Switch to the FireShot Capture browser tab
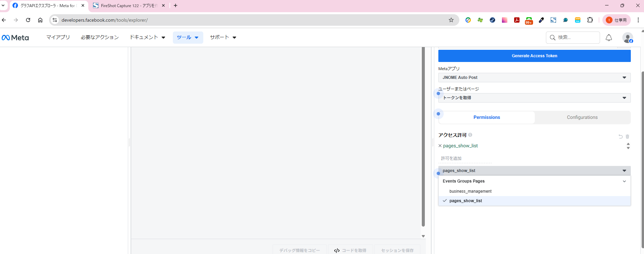Image resolution: width=644 pixels, height=254 pixels. tap(129, 5)
